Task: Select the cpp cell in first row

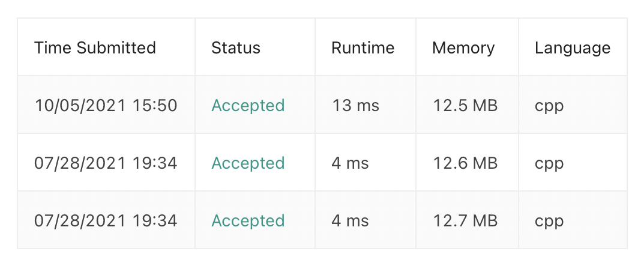Action: [549, 106]
